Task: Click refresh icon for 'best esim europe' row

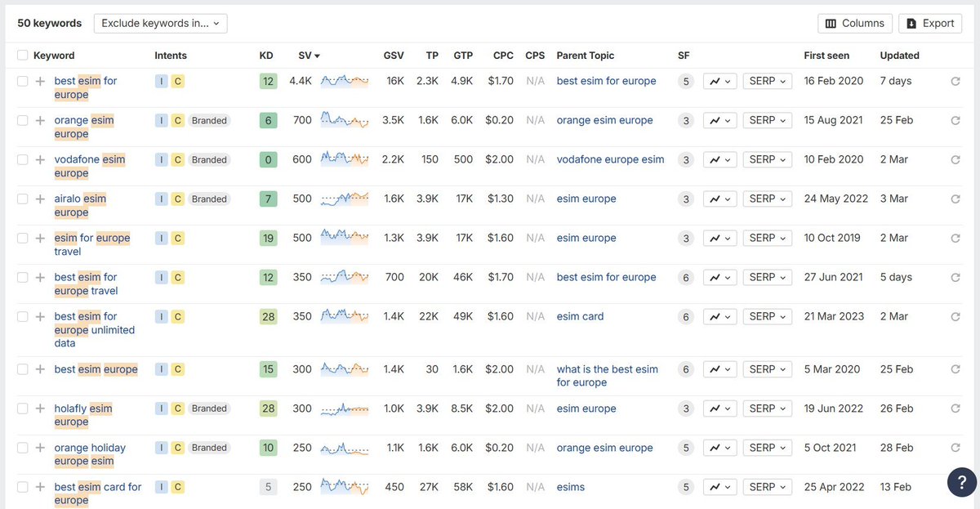Action: [955, 369]
